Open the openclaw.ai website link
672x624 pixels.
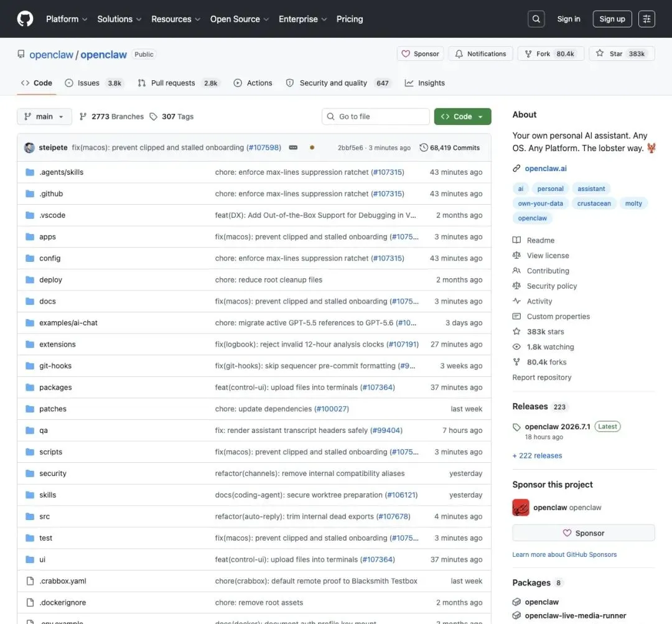pos(546,169)
